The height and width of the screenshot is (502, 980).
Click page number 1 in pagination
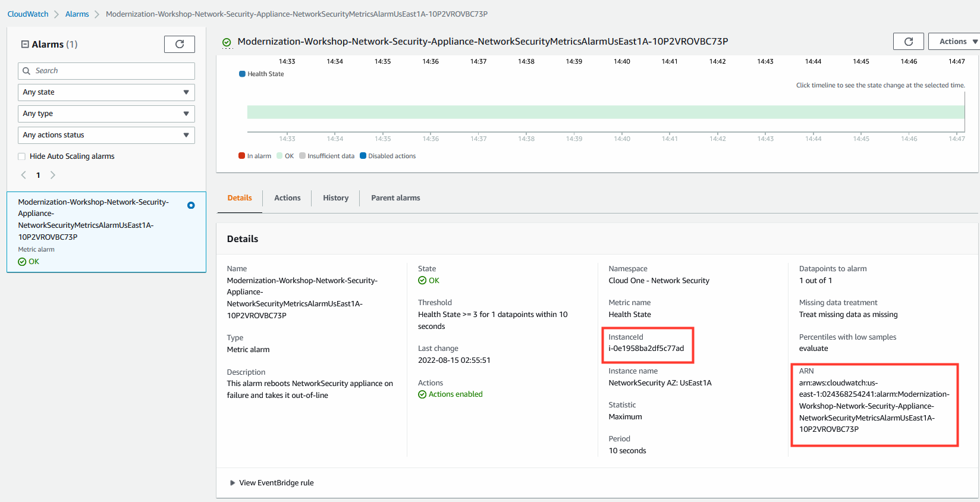coord(38,175)
